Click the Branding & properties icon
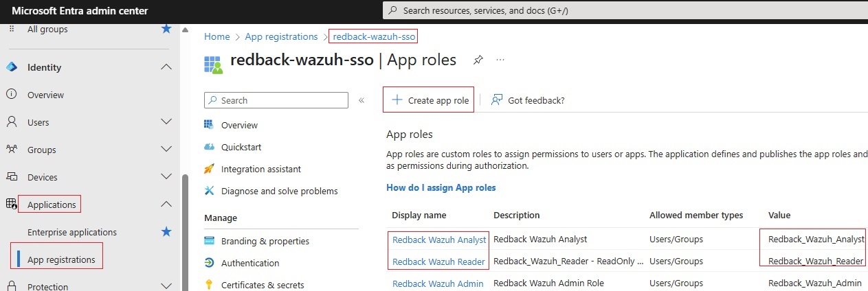Viewport: 868px width, 291px height. pos(208,241)
